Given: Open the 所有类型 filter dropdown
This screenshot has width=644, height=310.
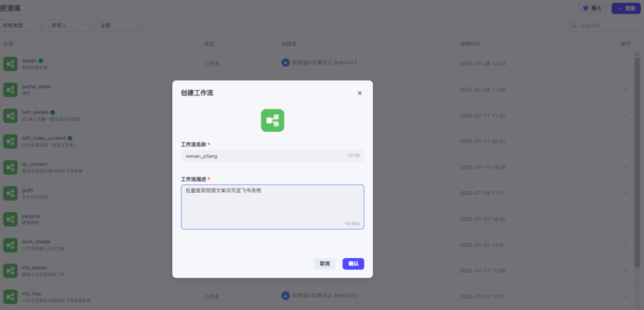Looking at the screenshot, I should pos(23,26).
